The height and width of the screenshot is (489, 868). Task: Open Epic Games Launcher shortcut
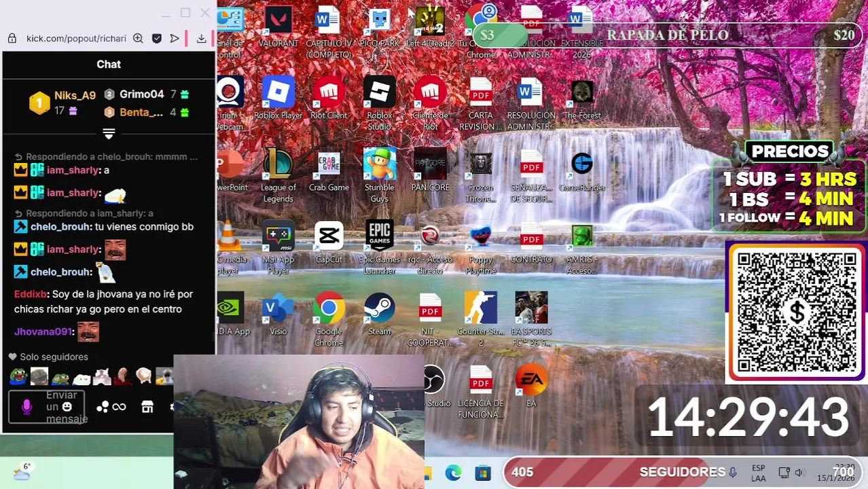click(380, 248)
